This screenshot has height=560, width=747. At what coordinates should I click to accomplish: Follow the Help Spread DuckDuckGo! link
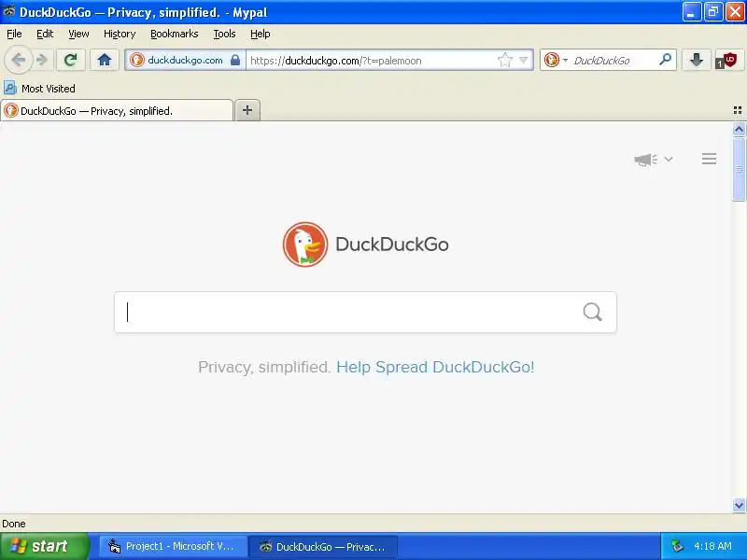point(435,367)
